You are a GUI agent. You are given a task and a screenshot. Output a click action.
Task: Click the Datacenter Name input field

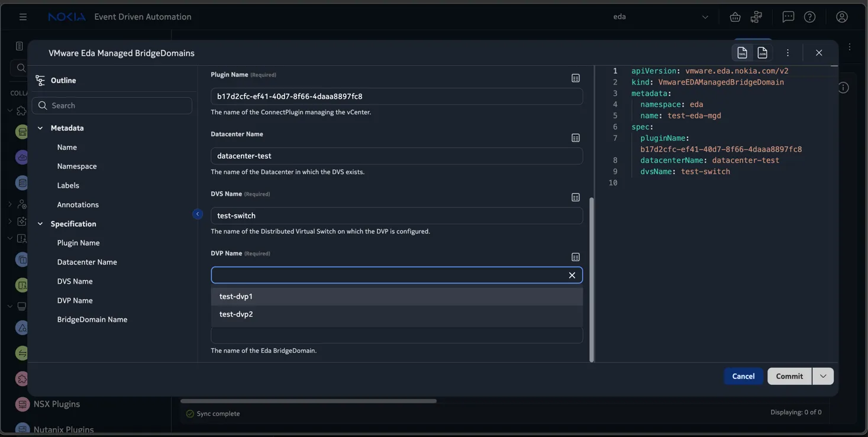[396, 156]
